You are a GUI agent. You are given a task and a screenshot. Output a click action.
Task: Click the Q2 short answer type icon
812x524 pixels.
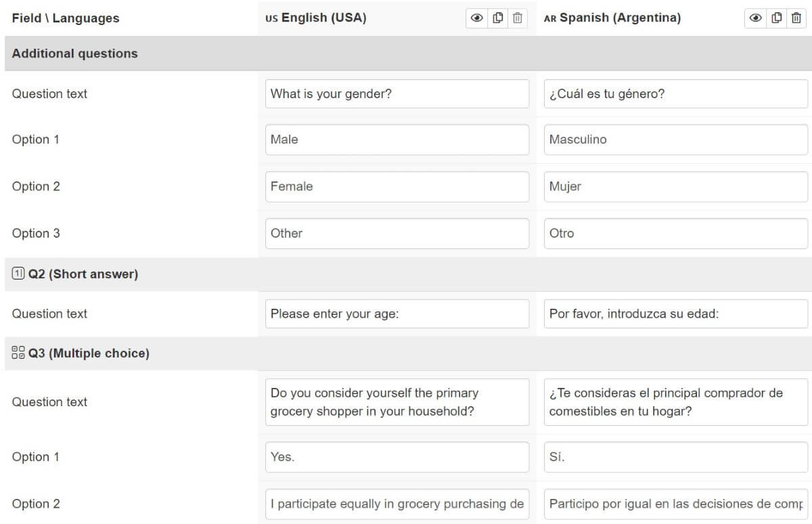18,274
